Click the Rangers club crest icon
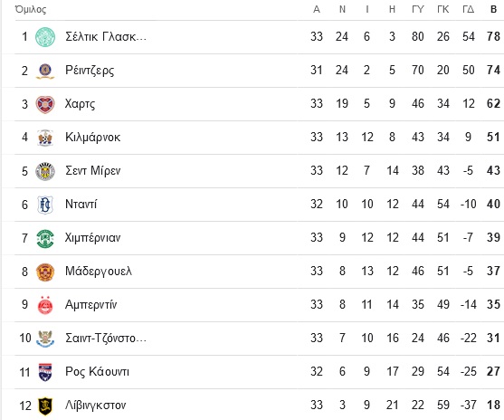504x420 pixels. (x=45, y=71)
